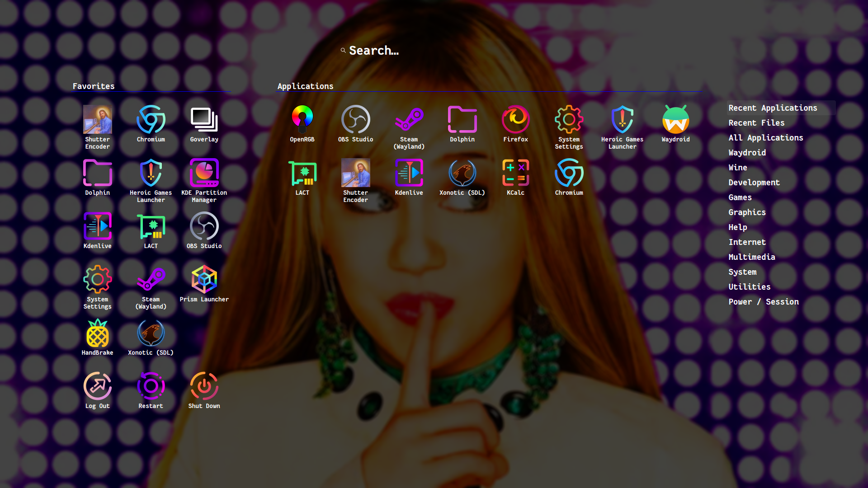
Task: Select the Recent Files category
Action: click(x=756, y=123)
